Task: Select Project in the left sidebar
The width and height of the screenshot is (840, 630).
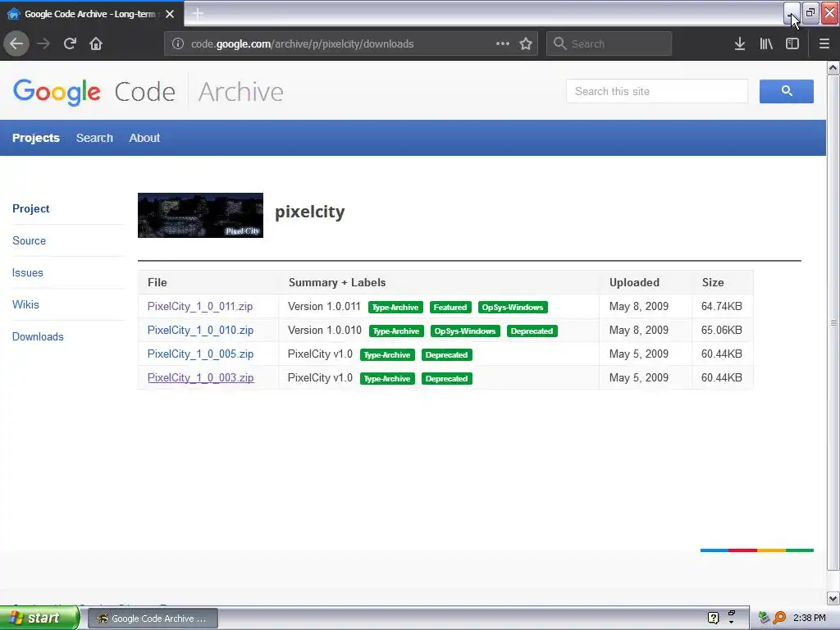Action: pyautogui.click(x=30, y=208)
